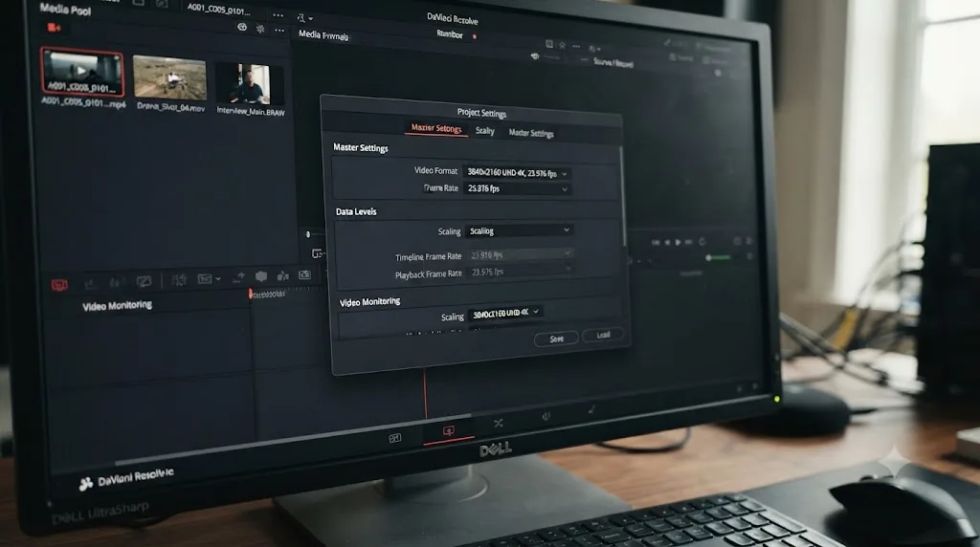Open the tool dropdown arrow in the top toolbar
Image resolution: width=980 pixels, height=547 pixels.
coord(311,18)
